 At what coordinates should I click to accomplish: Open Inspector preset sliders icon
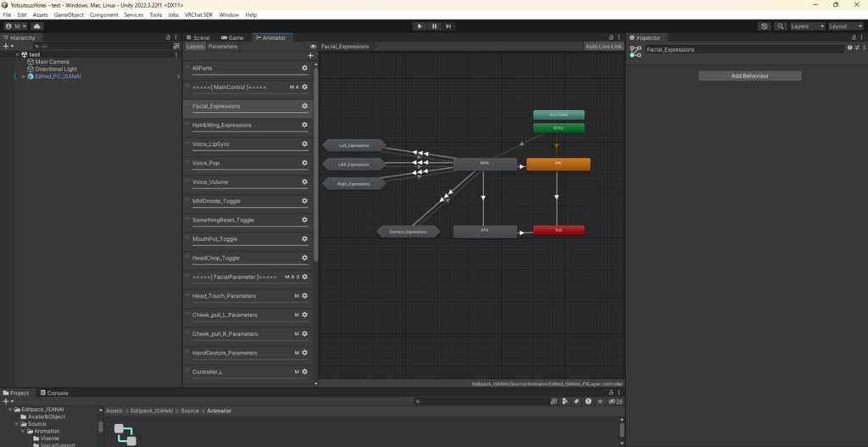pos(857,47)
